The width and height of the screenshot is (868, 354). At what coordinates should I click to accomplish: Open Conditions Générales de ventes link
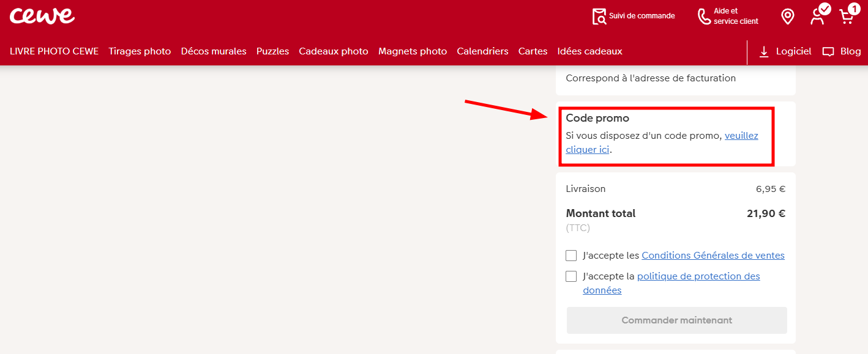[713, 256]
